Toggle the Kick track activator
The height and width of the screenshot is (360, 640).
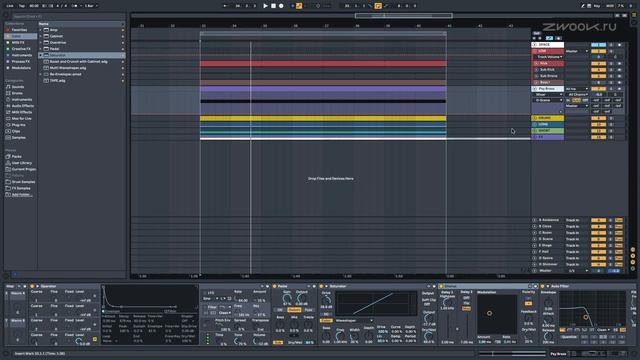598,63
